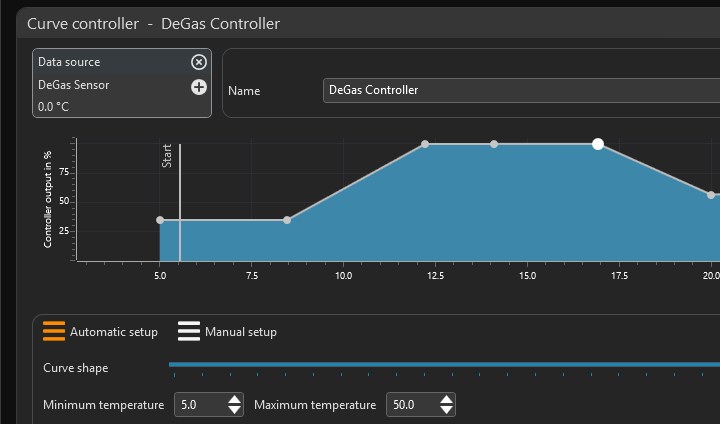720x424 pixels.
Task: Click the plus icon to add data source
Action: coord(198,87)
